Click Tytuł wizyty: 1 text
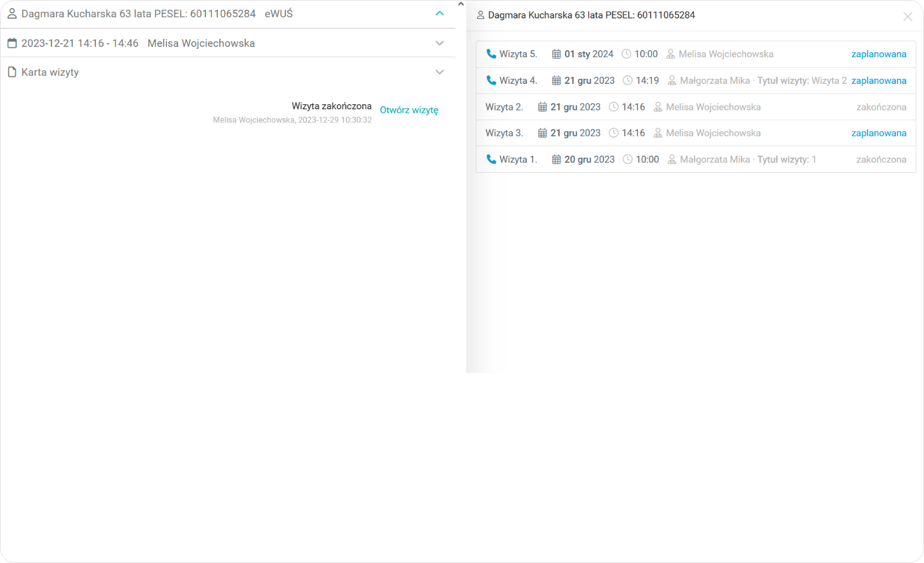This screenshot has width=924, height=563. pyautogui.click(x=787, y=159)
